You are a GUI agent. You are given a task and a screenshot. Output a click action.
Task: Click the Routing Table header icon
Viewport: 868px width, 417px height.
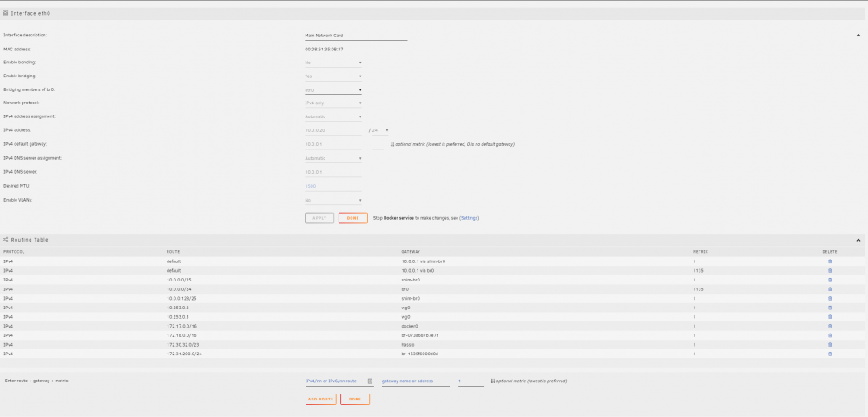coord(5,240)
